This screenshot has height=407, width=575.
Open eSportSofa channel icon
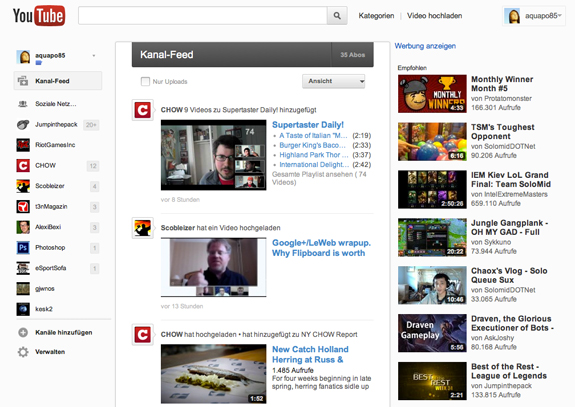coord(23,268)
